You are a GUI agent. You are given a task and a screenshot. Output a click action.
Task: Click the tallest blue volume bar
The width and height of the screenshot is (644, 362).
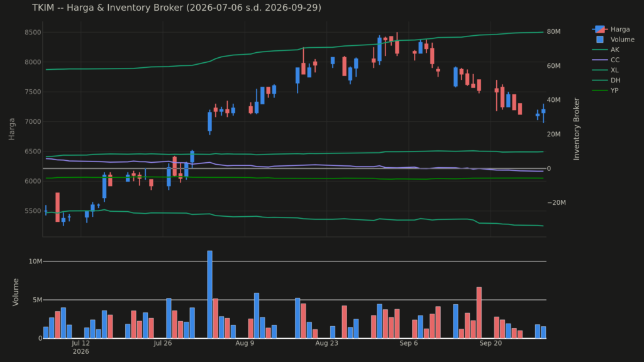[209, 294]
